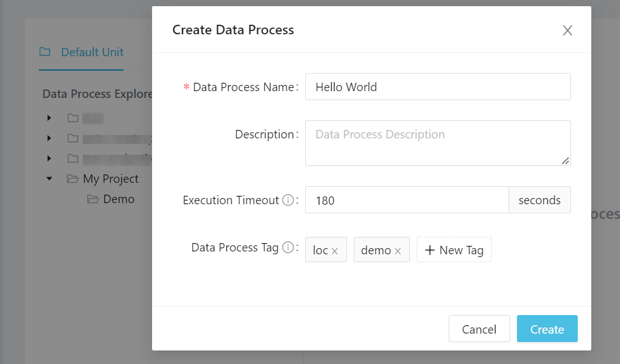The width and height of the screenshot is (620, 364).
Task: Cancel the data process creation
Action: (479, 329)
